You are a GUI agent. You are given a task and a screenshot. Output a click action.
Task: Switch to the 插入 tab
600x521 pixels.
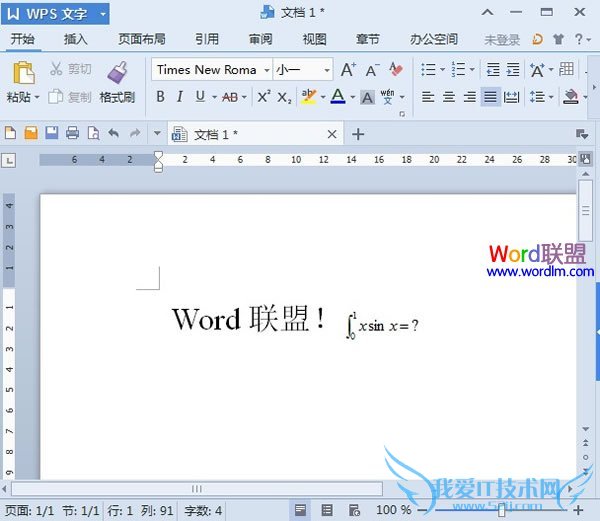[75, 39]
